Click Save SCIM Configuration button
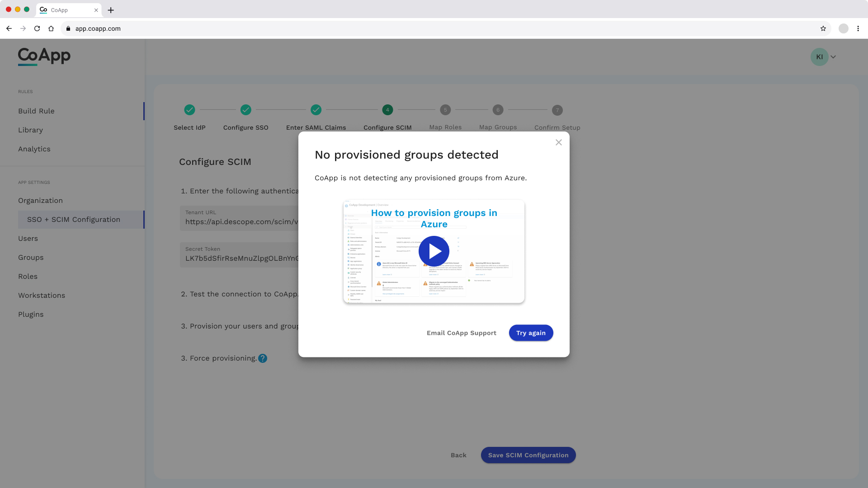 point(528,455)
